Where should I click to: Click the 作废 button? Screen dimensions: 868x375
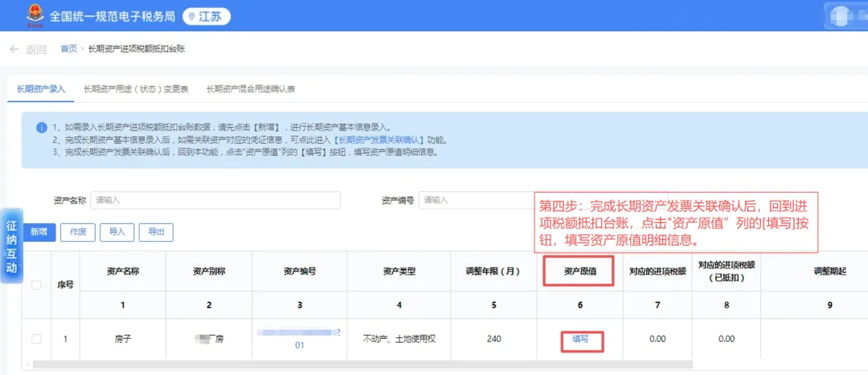[x=78, y=232]
